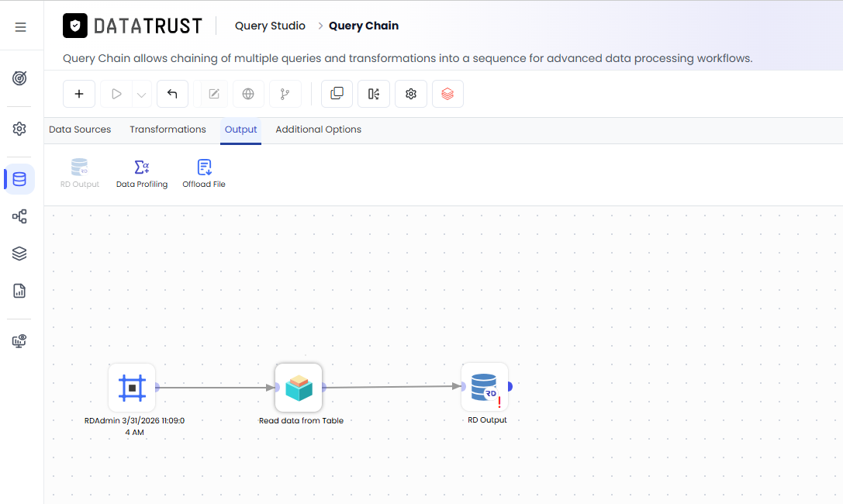This screenshot has height=504, width=843.
Task: Select the Offload File output option
Action: [x=204, y=174]
